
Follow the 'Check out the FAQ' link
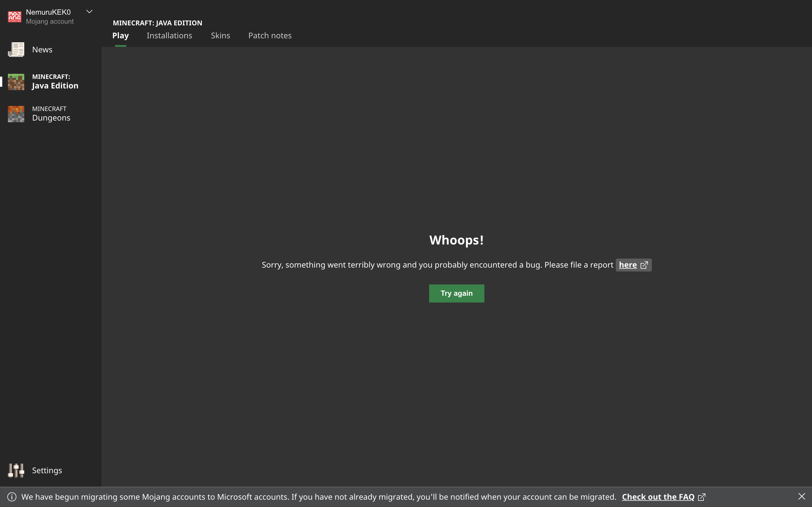pos(658,497)
